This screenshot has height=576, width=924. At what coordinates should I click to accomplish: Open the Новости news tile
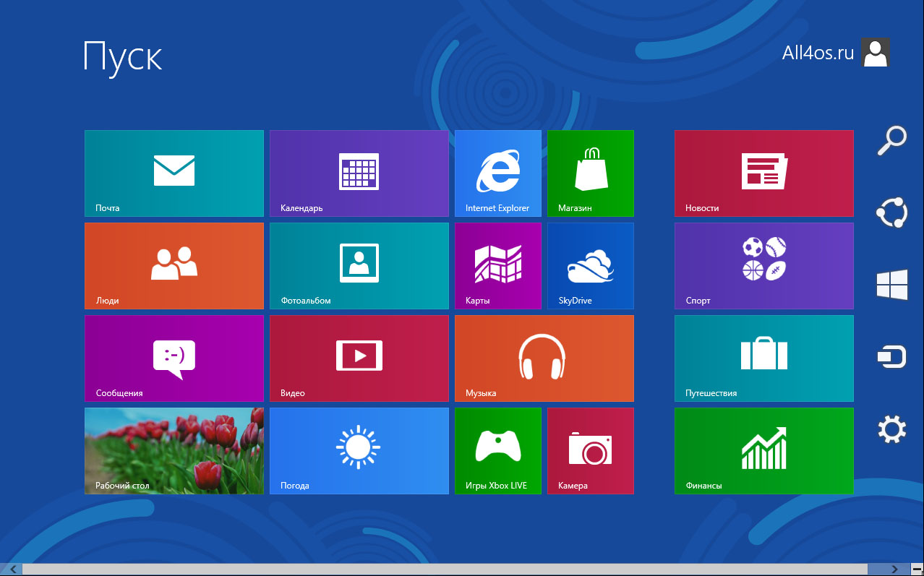(x=764, y=173)
